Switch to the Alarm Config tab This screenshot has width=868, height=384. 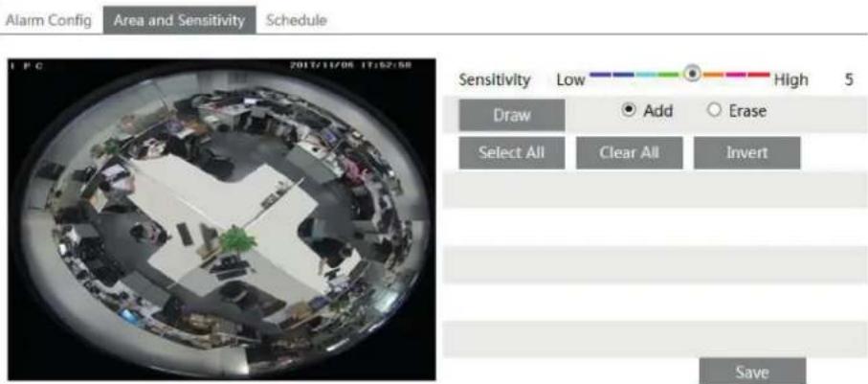click(48, 20)
